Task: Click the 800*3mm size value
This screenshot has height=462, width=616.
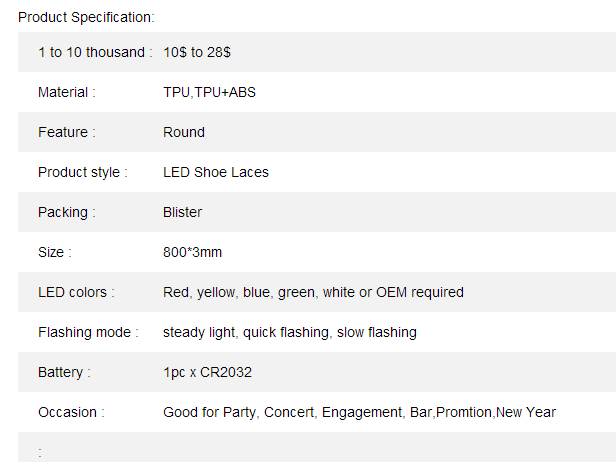Action: coord(192,252)
